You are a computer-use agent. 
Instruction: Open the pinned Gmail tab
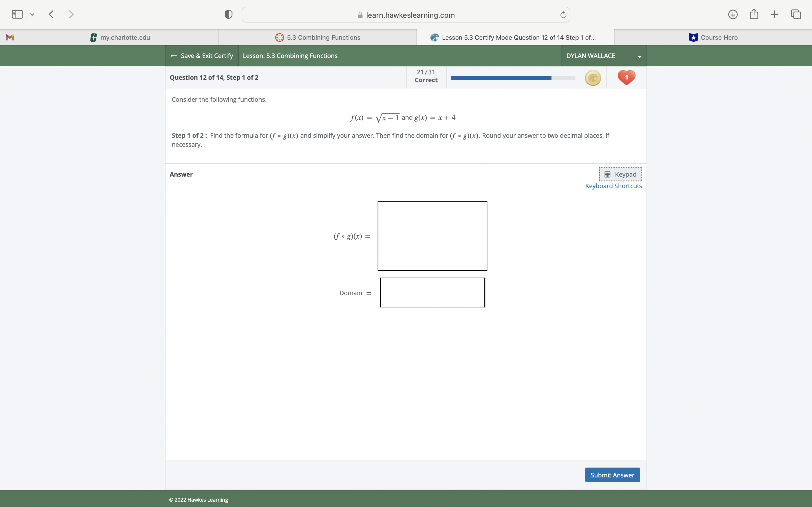pyautogui.click(x=10, y=37)
